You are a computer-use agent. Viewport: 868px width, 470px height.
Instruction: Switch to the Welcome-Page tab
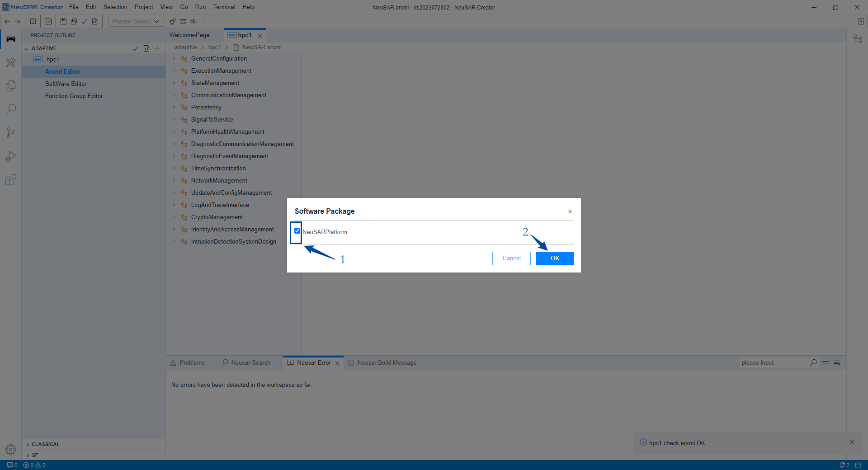tap(189, 35)
